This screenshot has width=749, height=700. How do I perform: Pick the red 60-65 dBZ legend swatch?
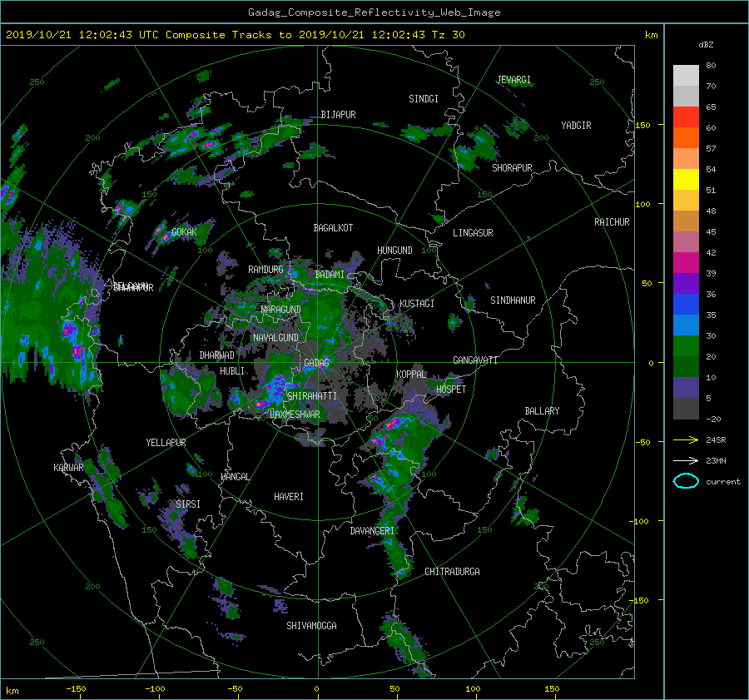[686, 117]
